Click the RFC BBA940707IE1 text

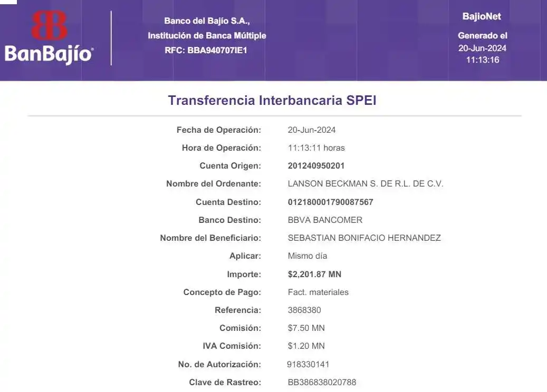[x=207, y=51]
